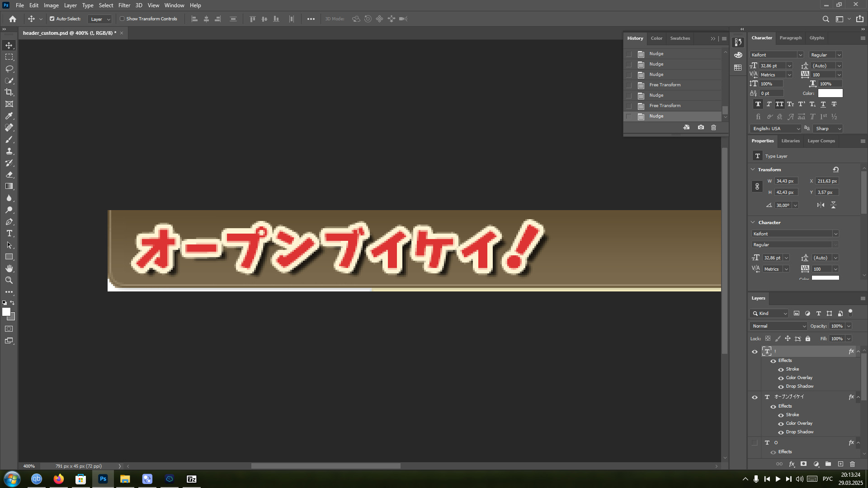
Task: Open the Filter menu
Action: tap(124, 5)
